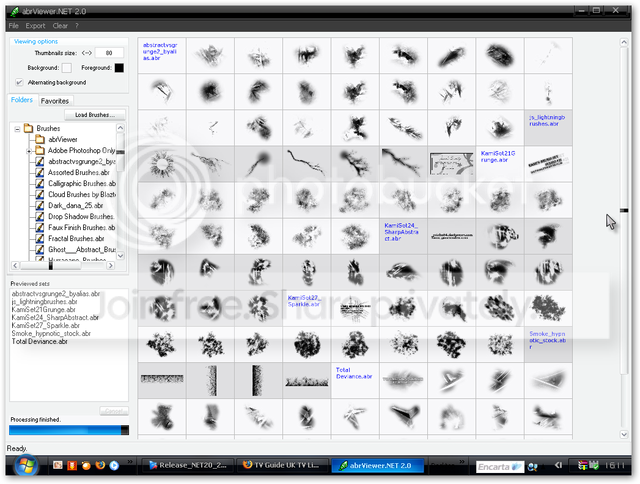Open the ? help menu
The height and width of the screenshot is (484, 640).
click(x=76, y=26)
